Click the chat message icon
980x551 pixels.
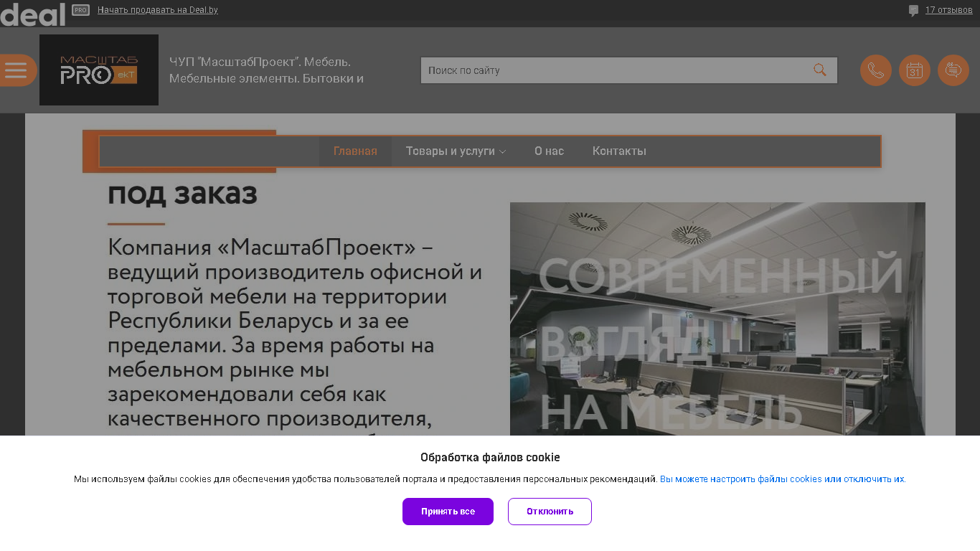pos(953,70)
